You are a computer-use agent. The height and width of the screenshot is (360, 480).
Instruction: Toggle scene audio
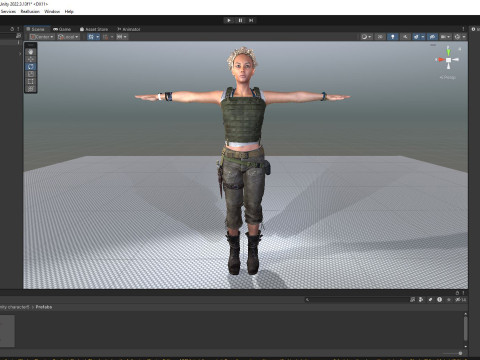(x=405, y=37)
